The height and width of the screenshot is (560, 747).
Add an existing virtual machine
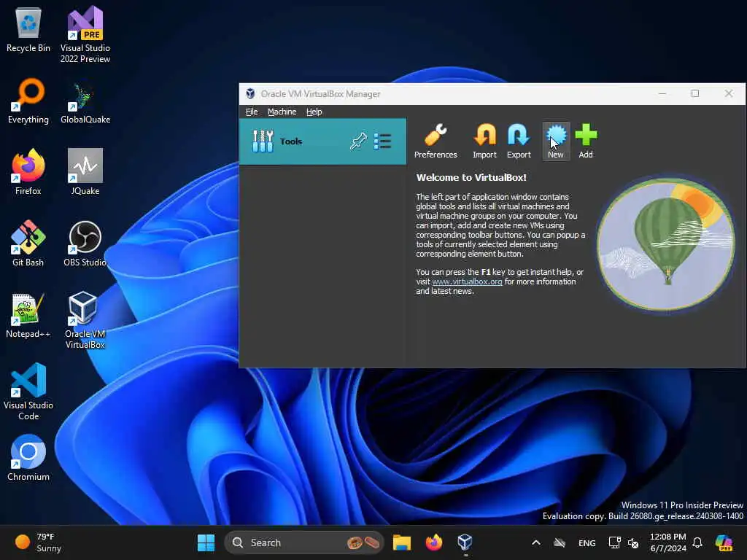[x=586, y=141]
